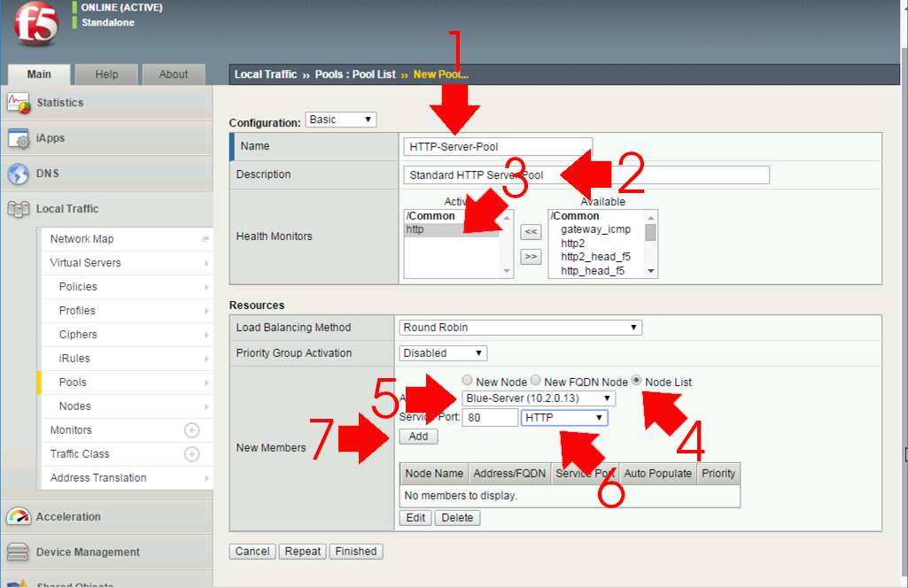Image resolution: width=908 pixels, height=588 pixels.
Task: Open the Load Balancing Method dropdown
Action: [x=519, y=327]
